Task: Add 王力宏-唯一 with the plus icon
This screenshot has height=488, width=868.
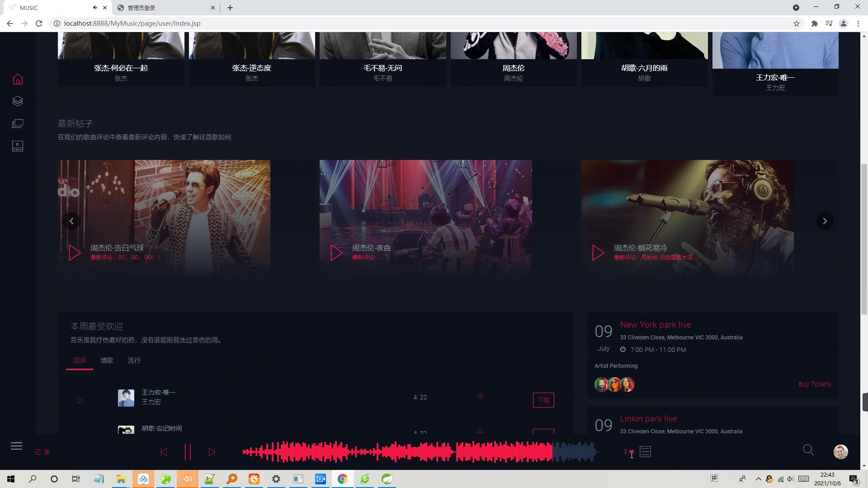Action: click(480, 396)
